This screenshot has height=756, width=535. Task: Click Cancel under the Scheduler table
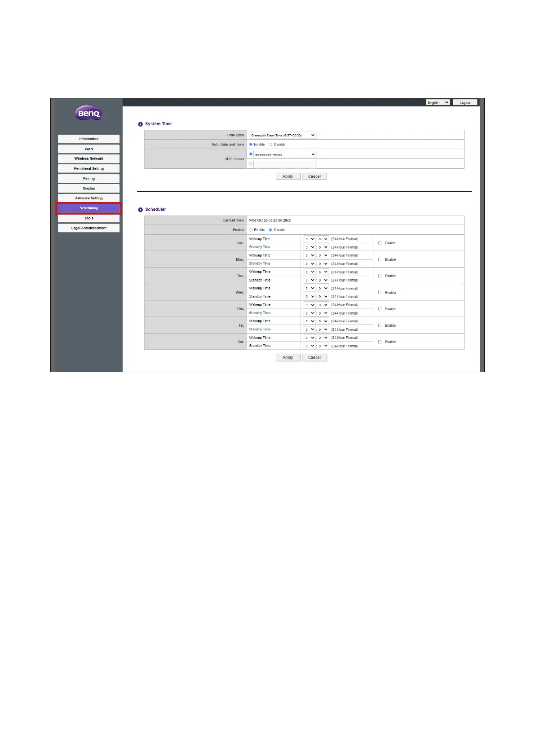point(314,358)
